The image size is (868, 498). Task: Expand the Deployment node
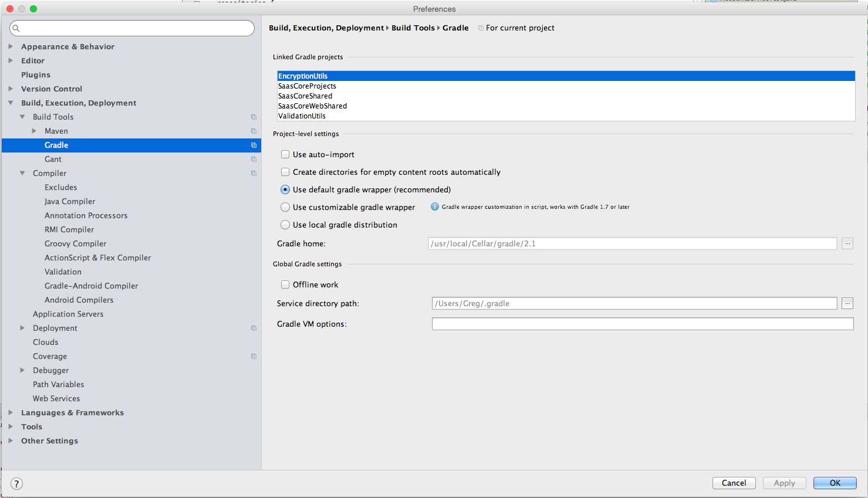22,328
